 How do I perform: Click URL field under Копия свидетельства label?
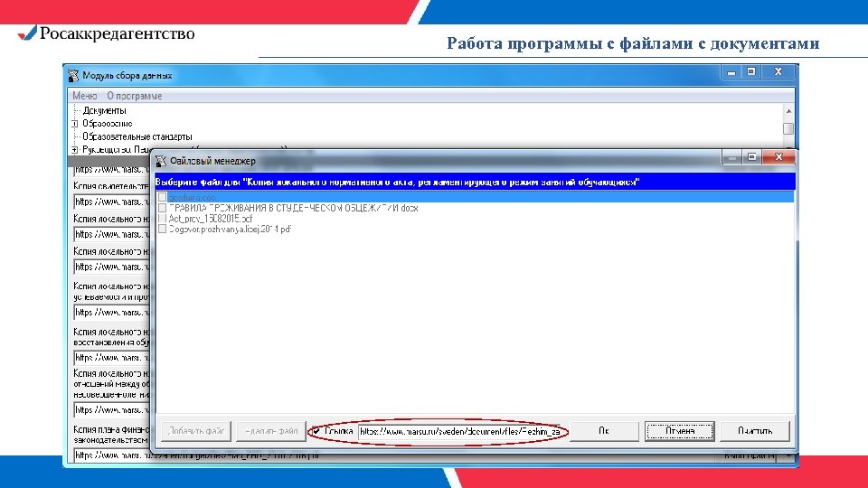(x=112, y=202)
